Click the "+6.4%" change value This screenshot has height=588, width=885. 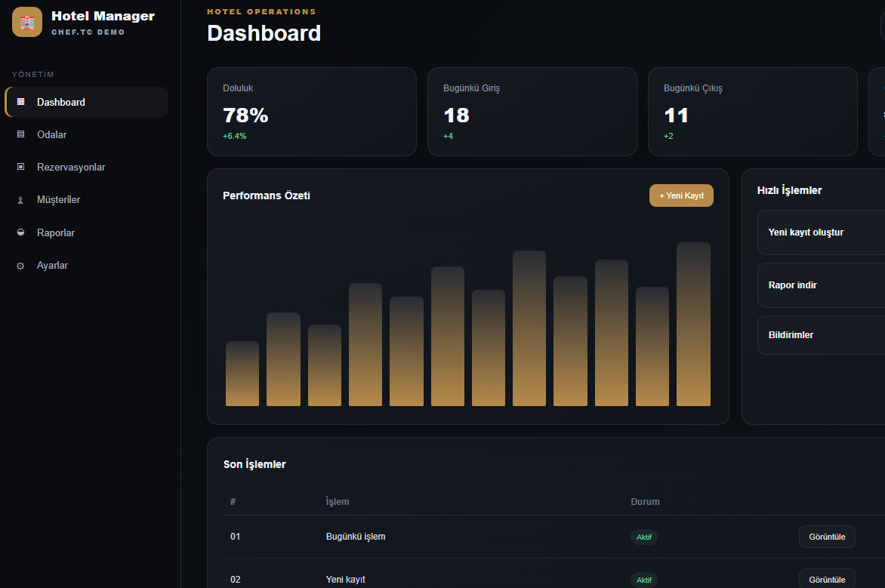pos(234,136)
